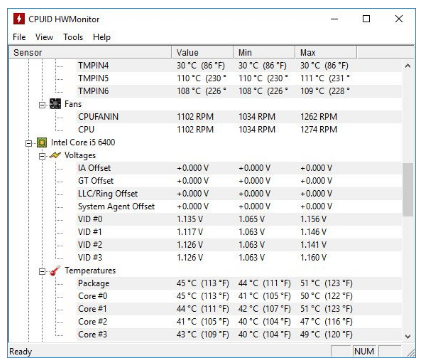Select the Core #2 temperature row
Screen dimensions: 423x361
238,322
